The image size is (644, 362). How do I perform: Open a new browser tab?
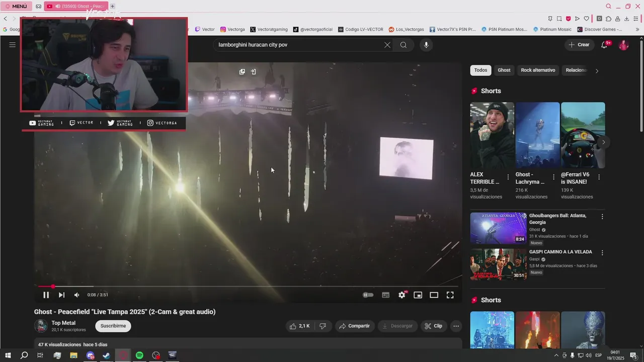click(112, 6)
